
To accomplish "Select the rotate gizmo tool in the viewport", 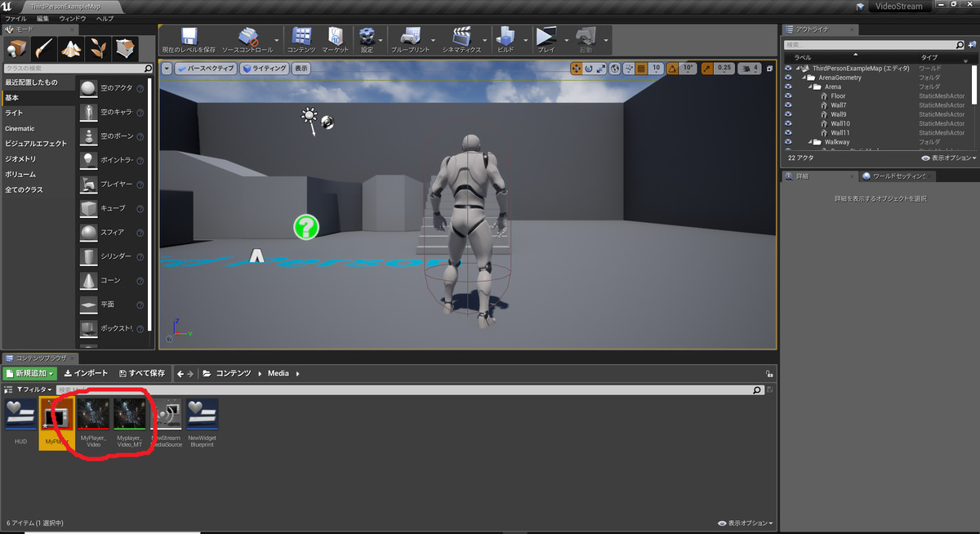I will [x=588, y=69].
